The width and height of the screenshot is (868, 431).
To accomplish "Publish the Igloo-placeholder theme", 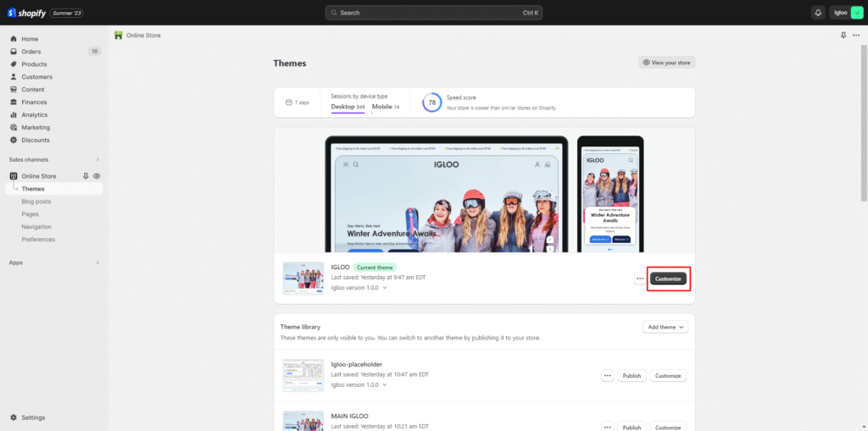I will tap(632, 376).
